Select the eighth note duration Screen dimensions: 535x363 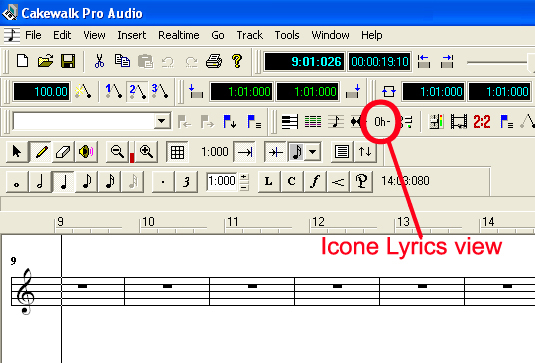(x=86, y=182)
